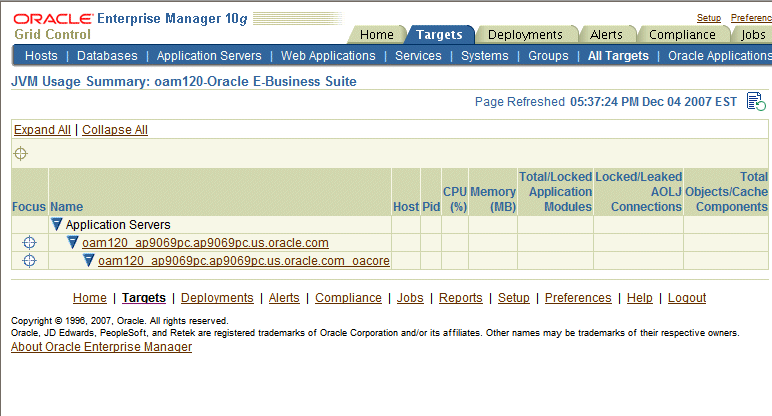The height and width of the screenshot is (416, 772).
Task: Click the Application Servers row label
Action: (x=118, y=224)
